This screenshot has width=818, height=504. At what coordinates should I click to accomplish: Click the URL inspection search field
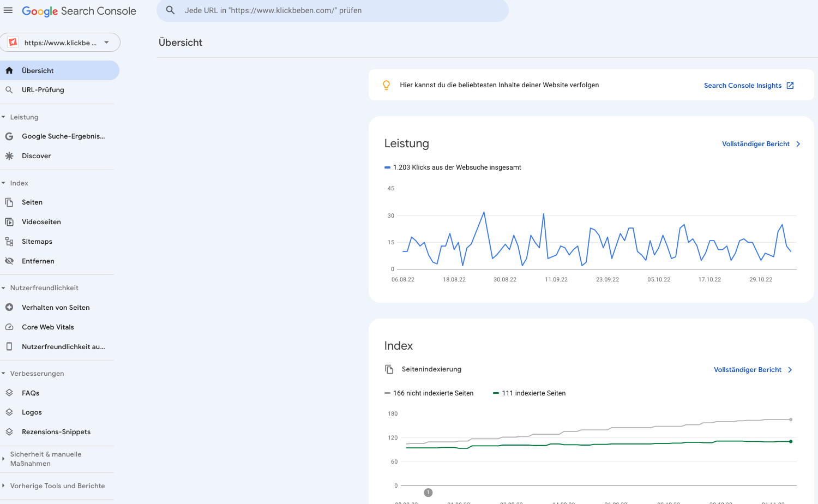click(333, 10)
